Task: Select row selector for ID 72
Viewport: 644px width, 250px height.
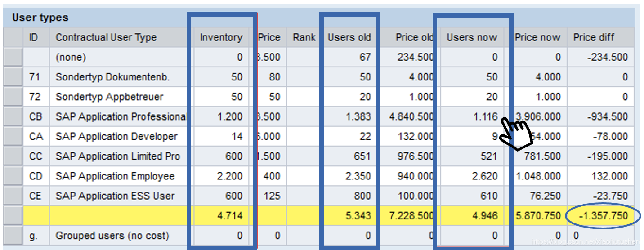Action: click(13, 97)
